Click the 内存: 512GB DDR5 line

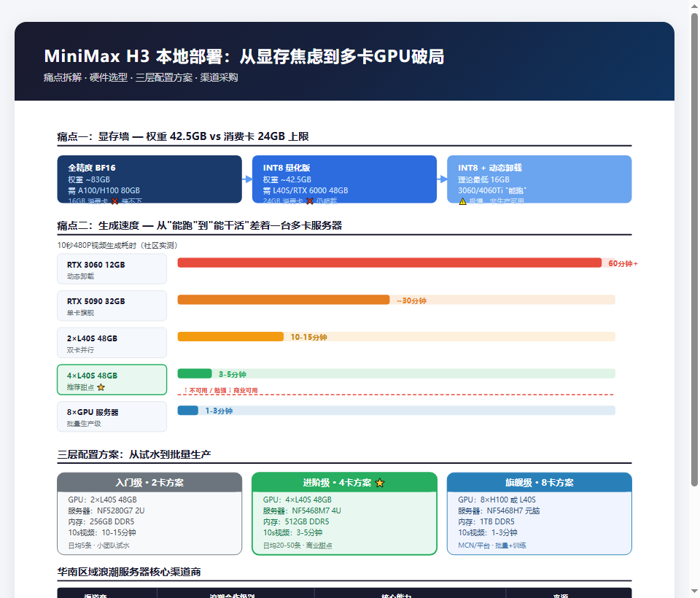(296, 521)
